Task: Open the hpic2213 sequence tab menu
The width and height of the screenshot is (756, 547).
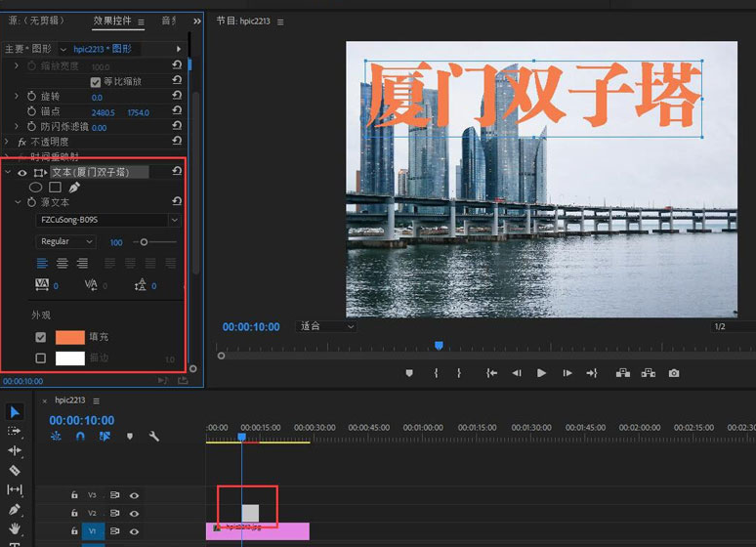Action: 96,400
